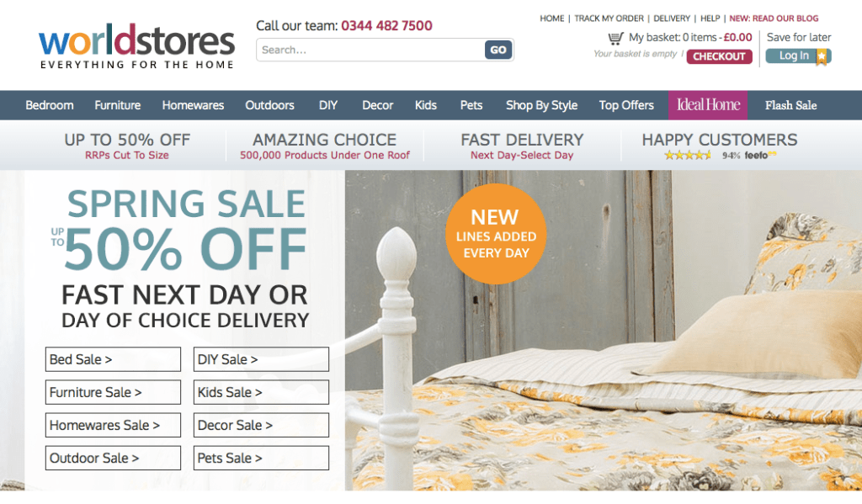Select the Ideal Home tab

[x=708, y=105]
